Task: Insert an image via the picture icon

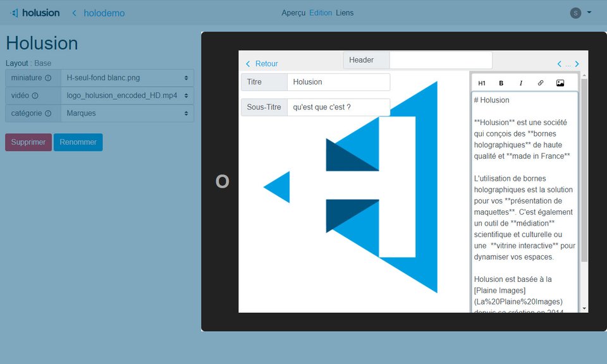Action: pyautogui.click(x=560, y=82)
